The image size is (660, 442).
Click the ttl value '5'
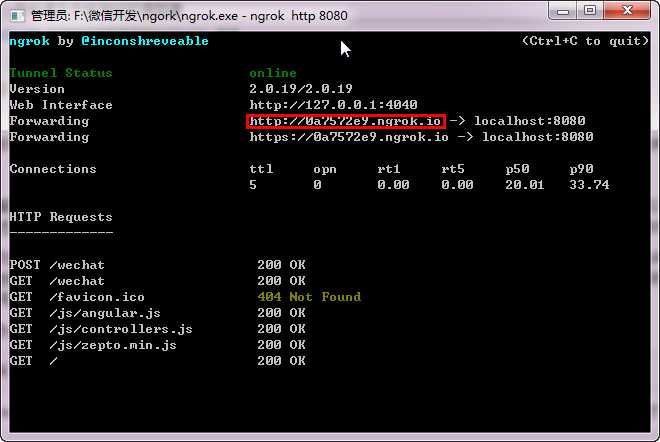253,185
